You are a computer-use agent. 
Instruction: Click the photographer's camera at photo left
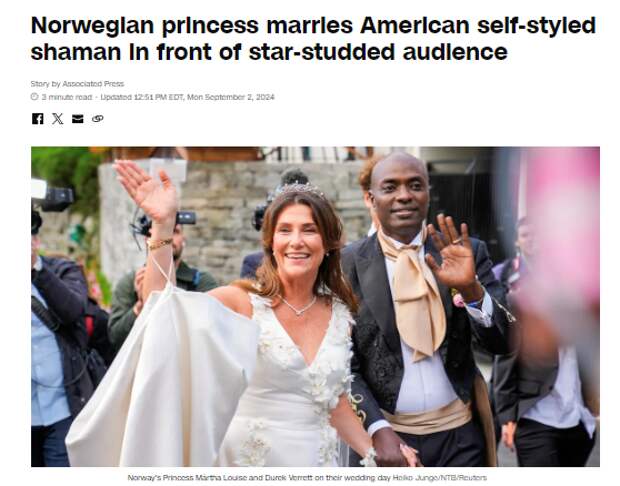coord(52,195)
